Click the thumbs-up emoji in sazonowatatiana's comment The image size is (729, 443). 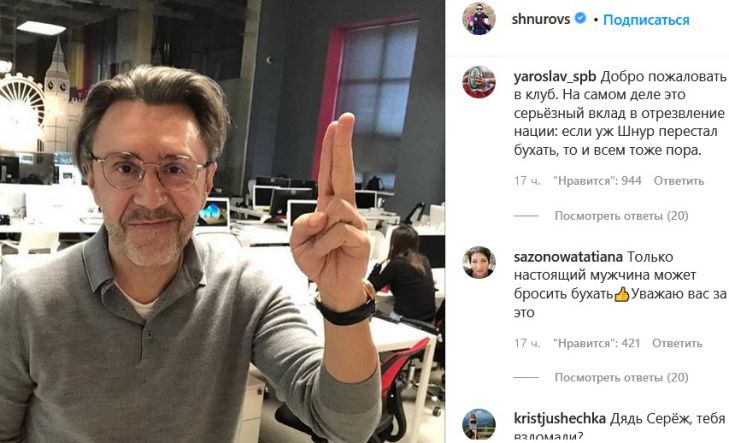[622, 294]
